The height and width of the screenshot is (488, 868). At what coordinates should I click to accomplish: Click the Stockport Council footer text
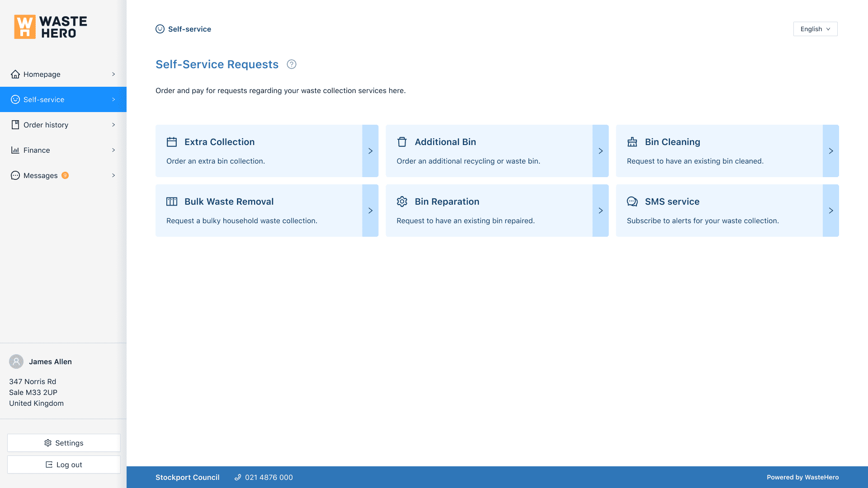(187, 477)
